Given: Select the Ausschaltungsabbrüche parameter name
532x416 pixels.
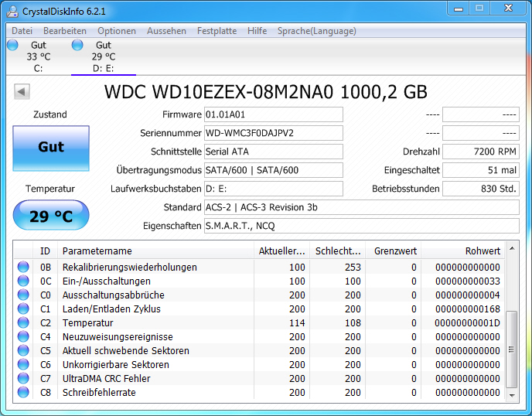Looking at the screenshot, I should [114, 295].
